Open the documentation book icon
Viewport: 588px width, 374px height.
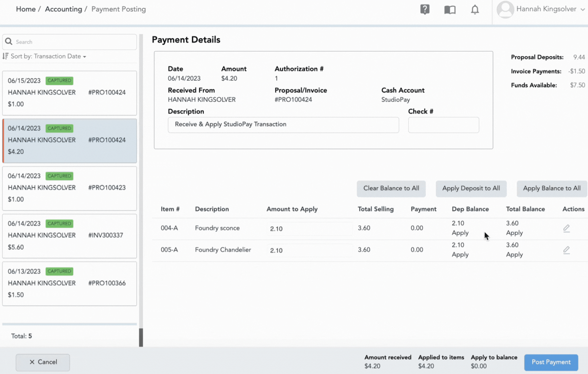(x=450, y=10)
